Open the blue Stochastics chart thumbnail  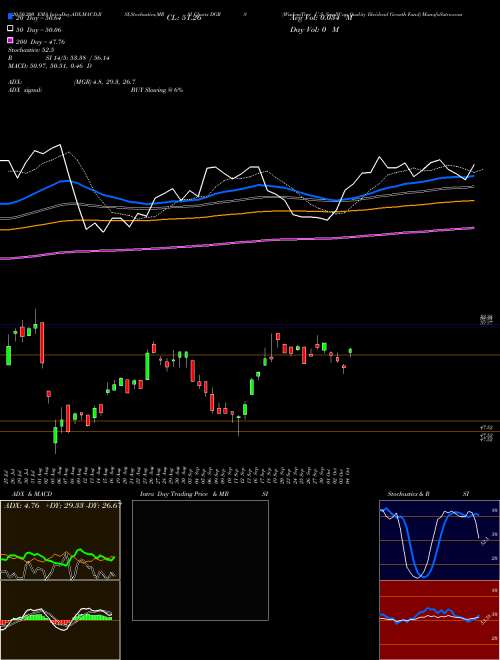click(439, 540)
